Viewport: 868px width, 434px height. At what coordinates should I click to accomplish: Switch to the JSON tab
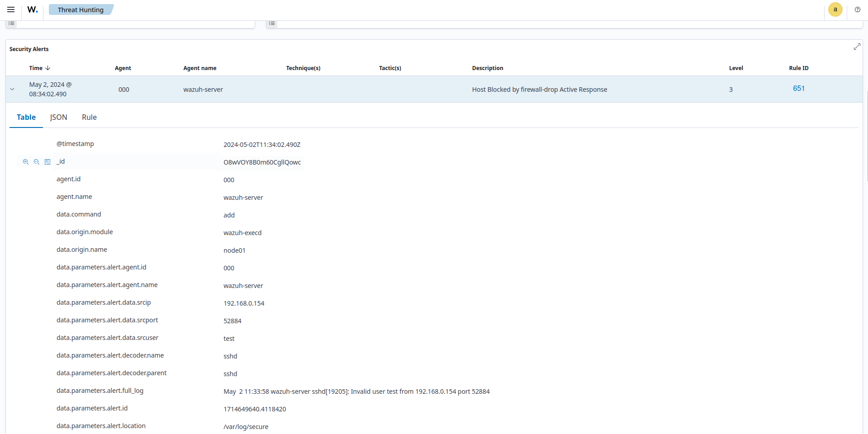[58, 118]
